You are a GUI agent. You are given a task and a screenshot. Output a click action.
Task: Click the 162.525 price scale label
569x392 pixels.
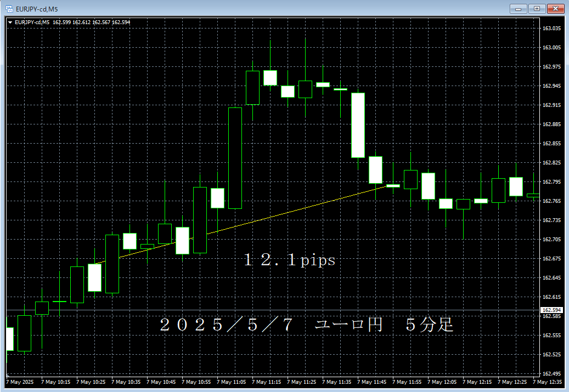point(551,355)
